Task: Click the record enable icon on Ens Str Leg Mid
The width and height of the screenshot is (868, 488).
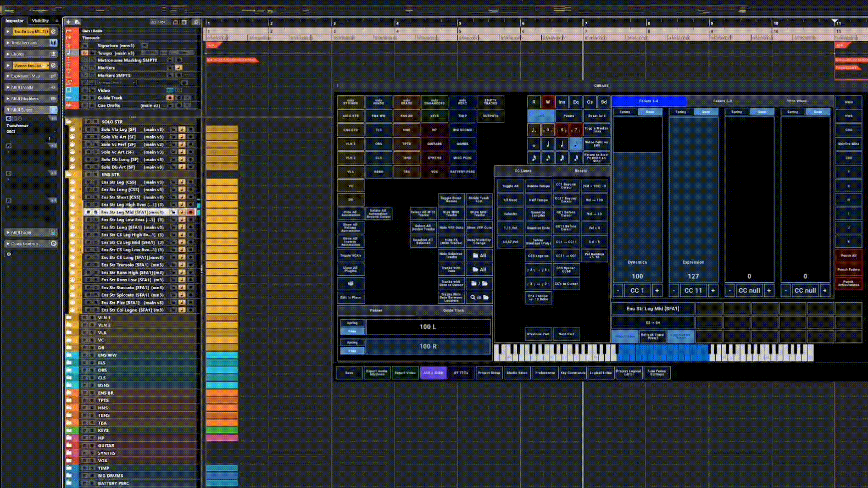Action: (191, 212)
